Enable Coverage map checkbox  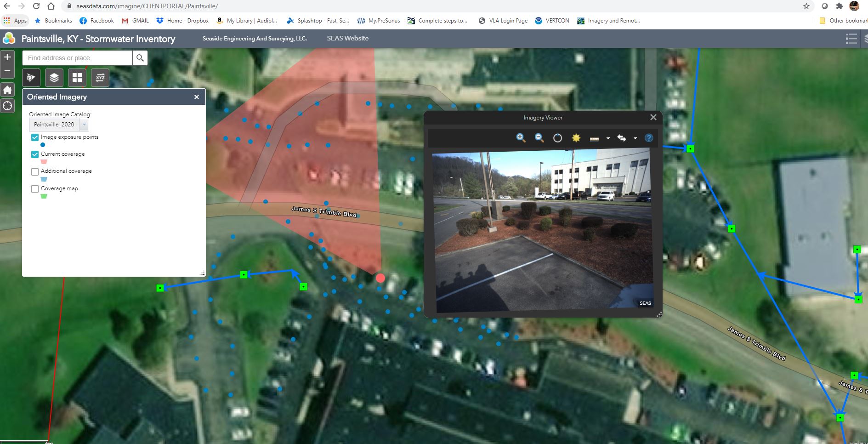coord(35,189)
